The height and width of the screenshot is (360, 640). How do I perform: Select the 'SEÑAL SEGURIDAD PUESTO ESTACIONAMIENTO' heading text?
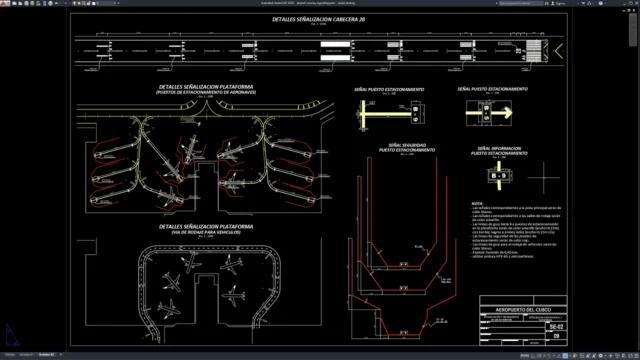pos(407,147)
